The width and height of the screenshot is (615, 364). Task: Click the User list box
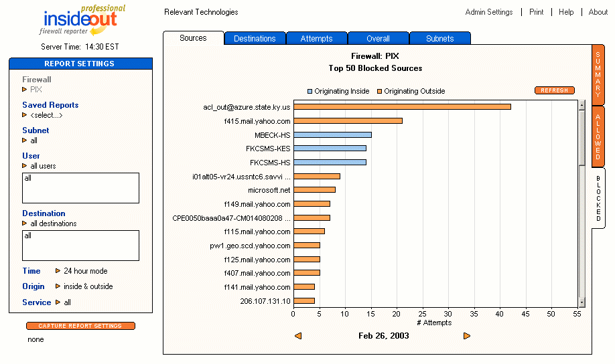click(80, 188)
